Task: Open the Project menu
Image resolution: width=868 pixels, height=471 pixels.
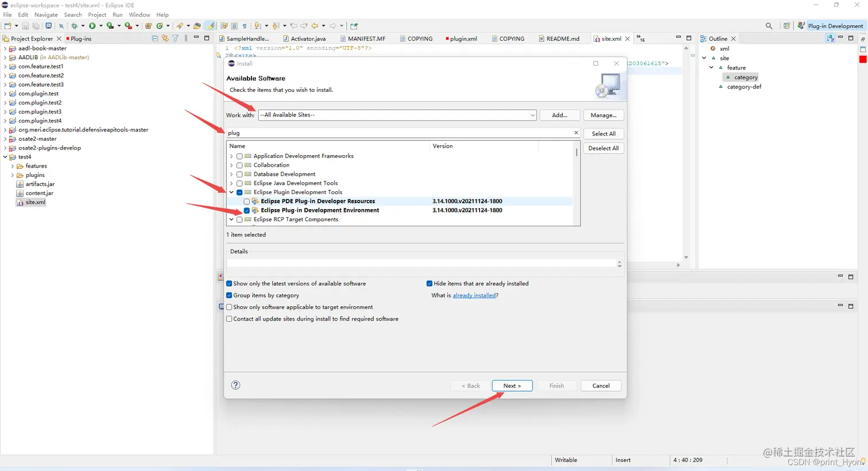Action: (97, 14)
